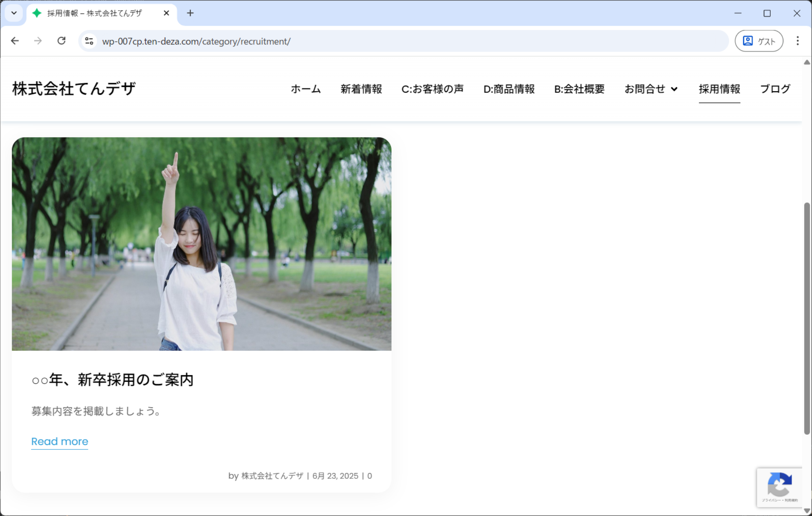Expand the お問合せ submenu chevron
The image size is (812, 516).
point(674,89)
